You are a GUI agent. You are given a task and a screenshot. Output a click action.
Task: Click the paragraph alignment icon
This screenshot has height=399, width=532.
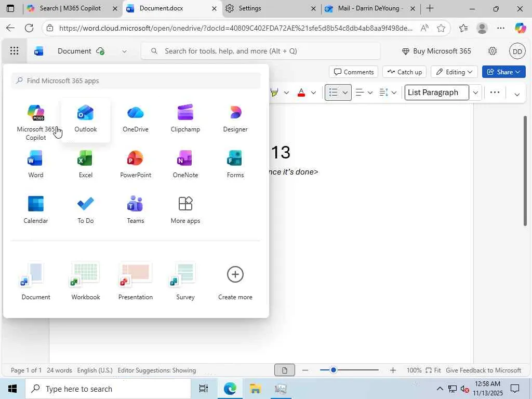[x=360, y=92]
